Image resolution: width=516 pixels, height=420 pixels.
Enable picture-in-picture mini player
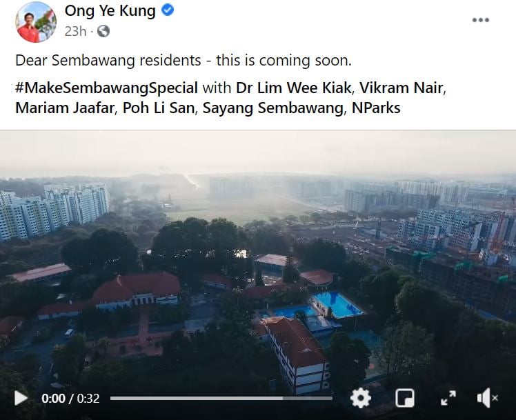pos(405,399)
